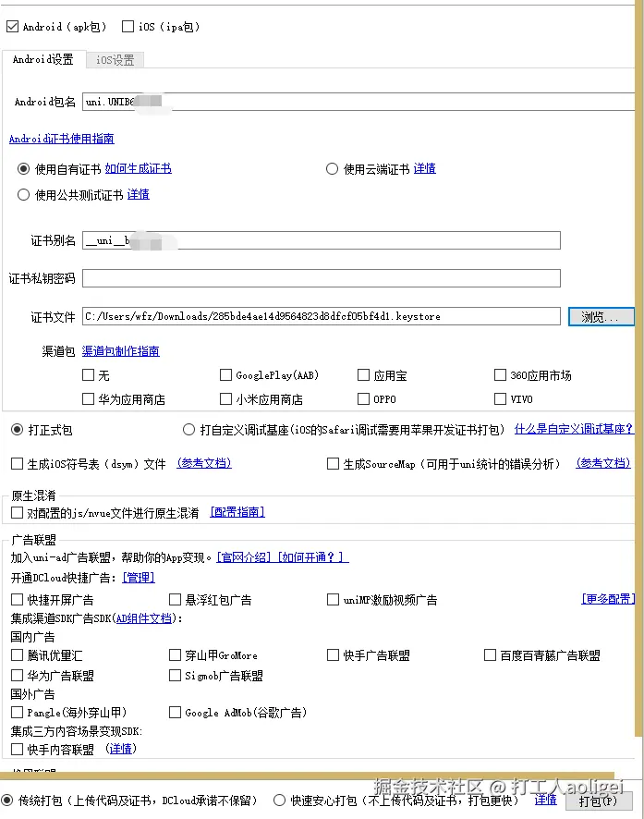Check the 小米应用商店 checkbox
The width and height of the screenshot is (644, 819).
(x=225, y=399)
